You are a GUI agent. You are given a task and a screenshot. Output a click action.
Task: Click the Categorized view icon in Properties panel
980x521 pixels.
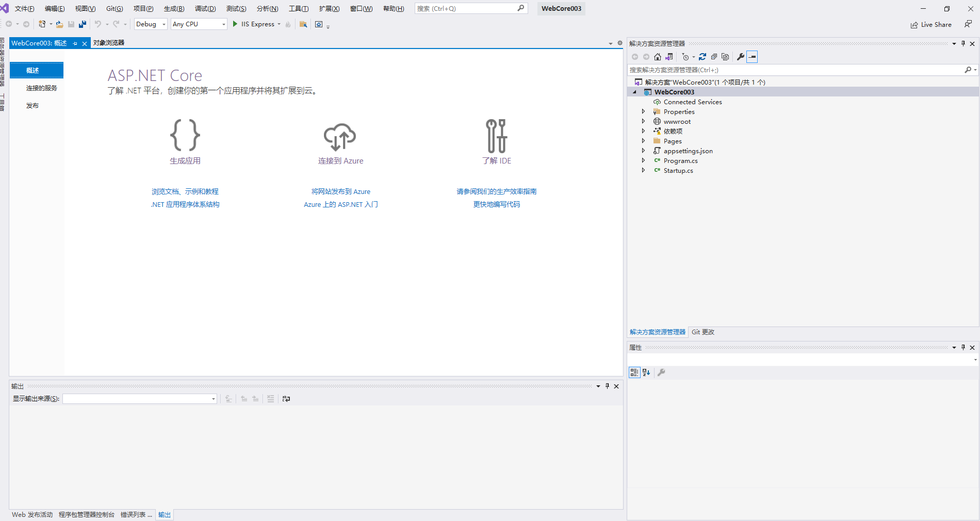[x=634, y=372]
